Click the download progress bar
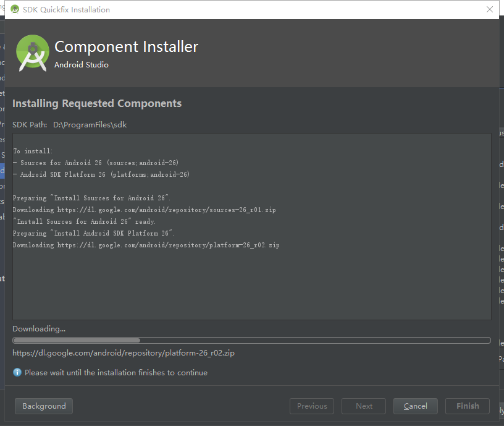Viewport: 504px width, 426px height. click(x=251, y=341)
